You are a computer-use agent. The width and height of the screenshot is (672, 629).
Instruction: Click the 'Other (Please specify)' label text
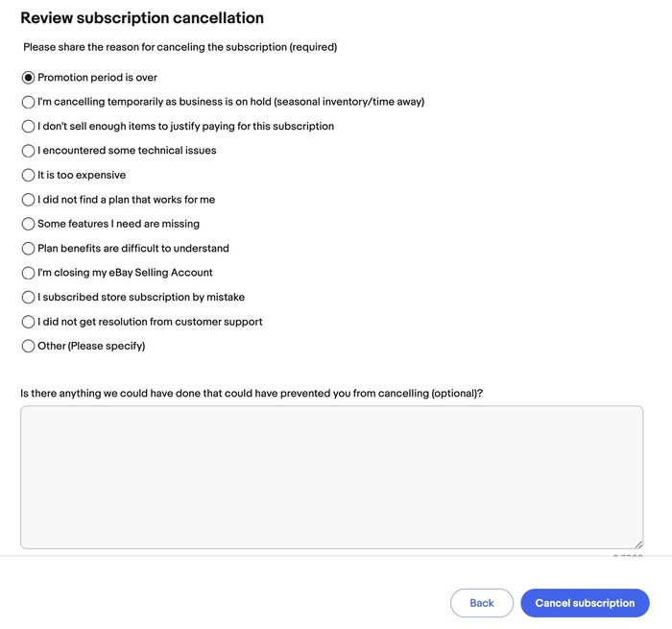91,346
